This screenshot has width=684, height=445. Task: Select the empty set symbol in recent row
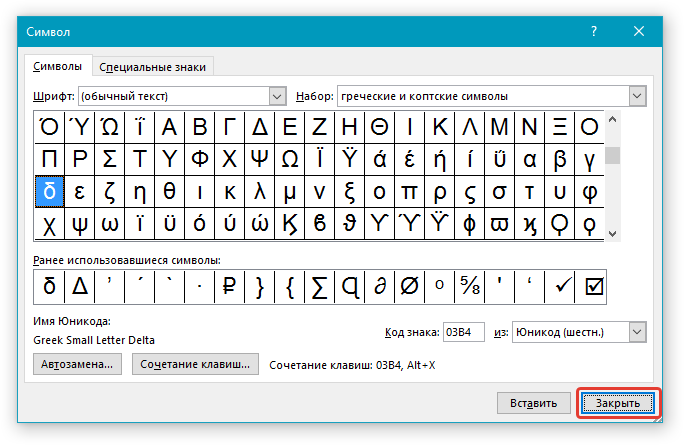pyautogui.click(x=409, y=287)
